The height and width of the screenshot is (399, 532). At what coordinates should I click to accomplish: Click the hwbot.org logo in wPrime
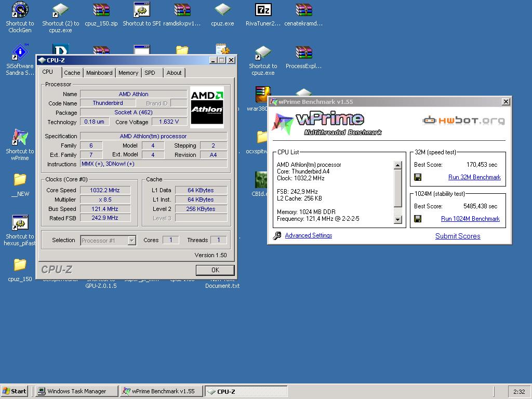pos(463,121)
